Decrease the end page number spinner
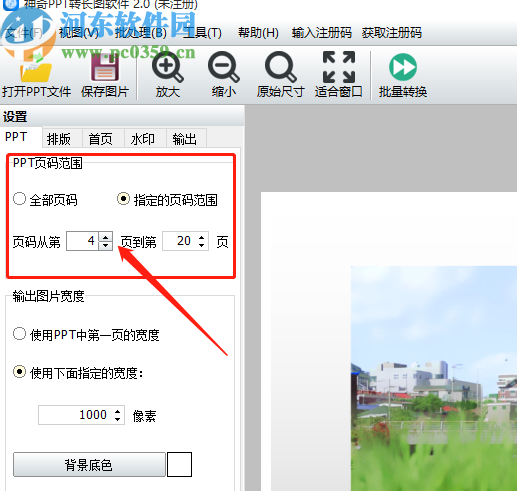This screenshot has width=517, height=491. [201, 245]
